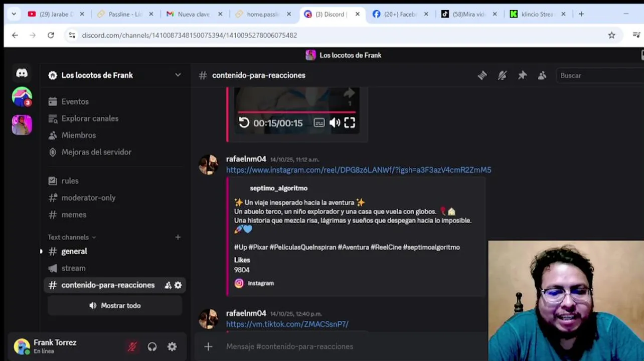644x361 pixels.
Task: Bookmark this page with the star icon
Action: click(611, 35)
